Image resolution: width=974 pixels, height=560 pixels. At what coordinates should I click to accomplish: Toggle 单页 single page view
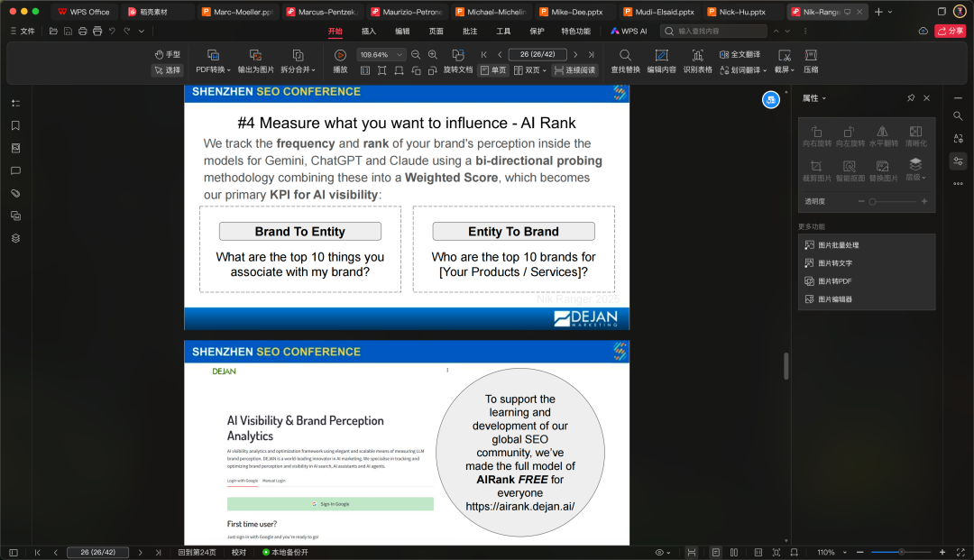(494, 70)
